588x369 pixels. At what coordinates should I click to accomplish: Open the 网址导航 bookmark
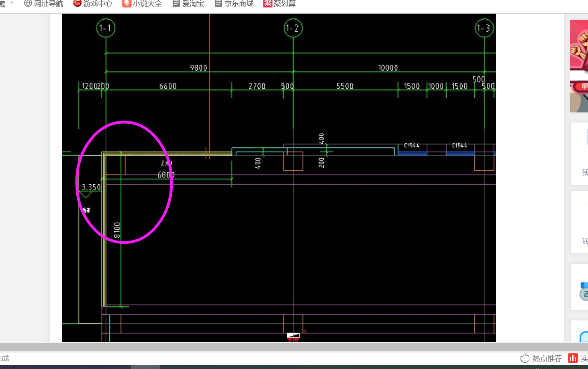point(43,4)
